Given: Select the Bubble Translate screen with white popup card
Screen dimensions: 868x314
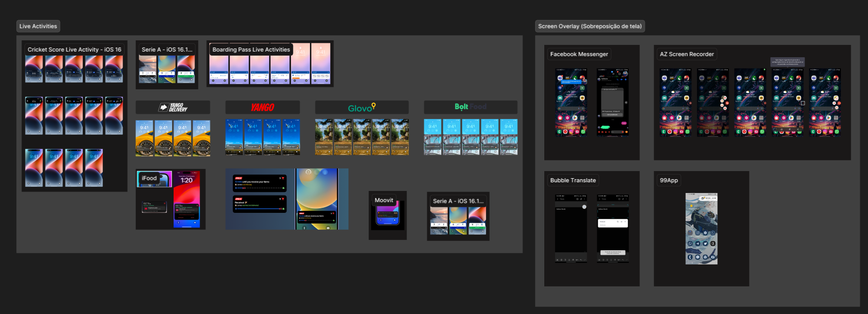Looking at the screenshot, I should click(613, 228).
